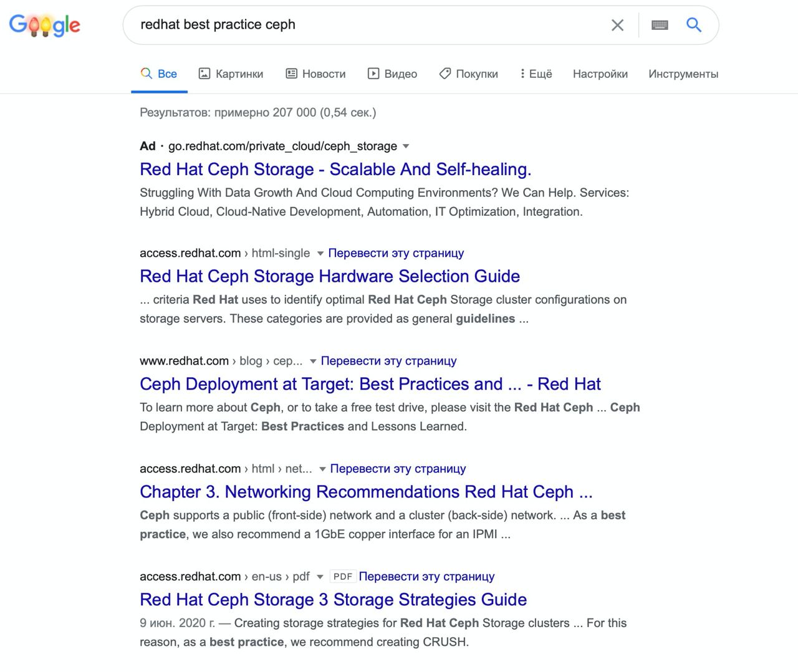The image size is (798, 672).
Task: Click the PDF badge label
Action: 343,577
